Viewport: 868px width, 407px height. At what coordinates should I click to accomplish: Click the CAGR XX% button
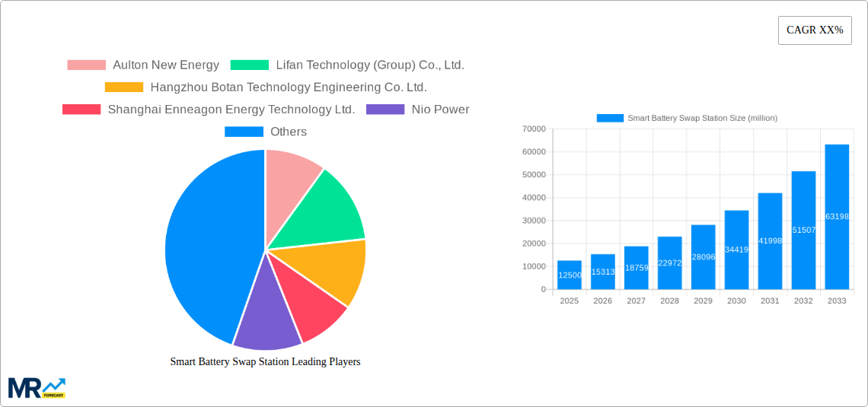(x=815, y=30)
